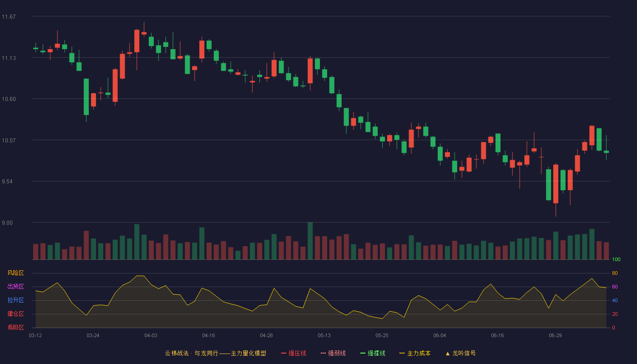Click the 11.13 price axis label
637x364 pixels.
click(9, 58)
